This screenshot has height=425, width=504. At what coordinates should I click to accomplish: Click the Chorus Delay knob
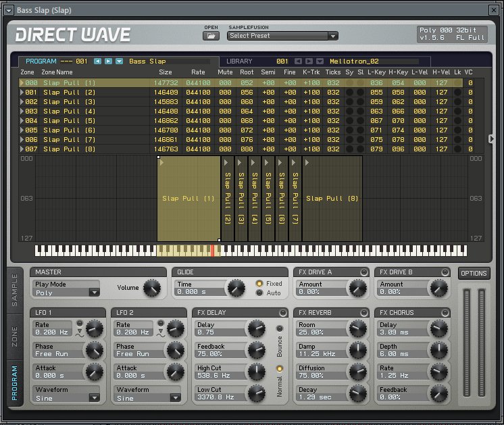439,328
